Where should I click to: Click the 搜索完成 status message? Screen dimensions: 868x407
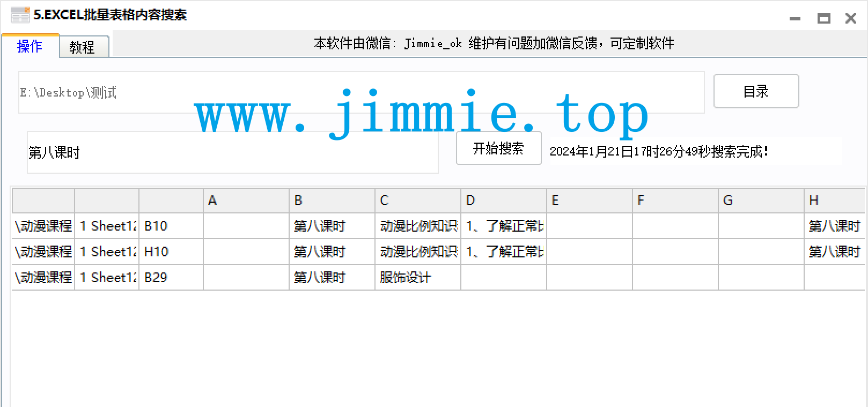point(659,152)
